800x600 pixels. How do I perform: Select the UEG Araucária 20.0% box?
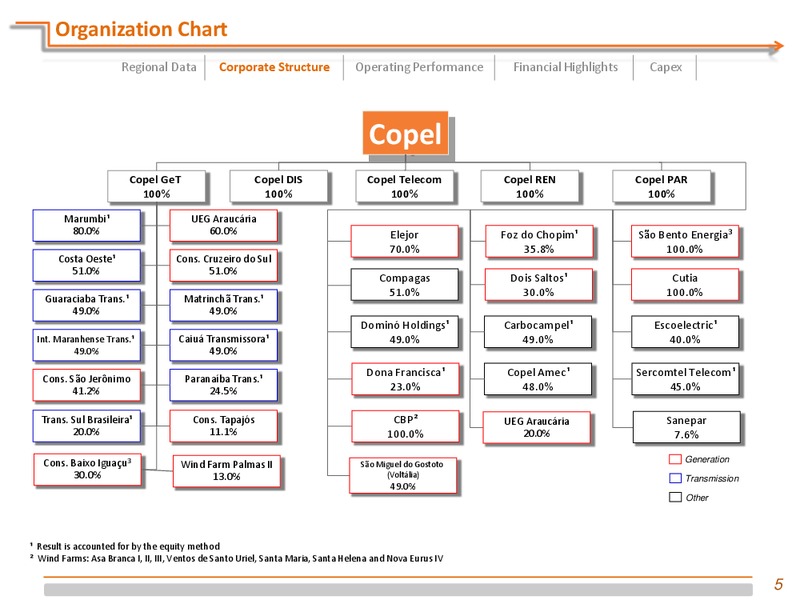coord(537,428)
